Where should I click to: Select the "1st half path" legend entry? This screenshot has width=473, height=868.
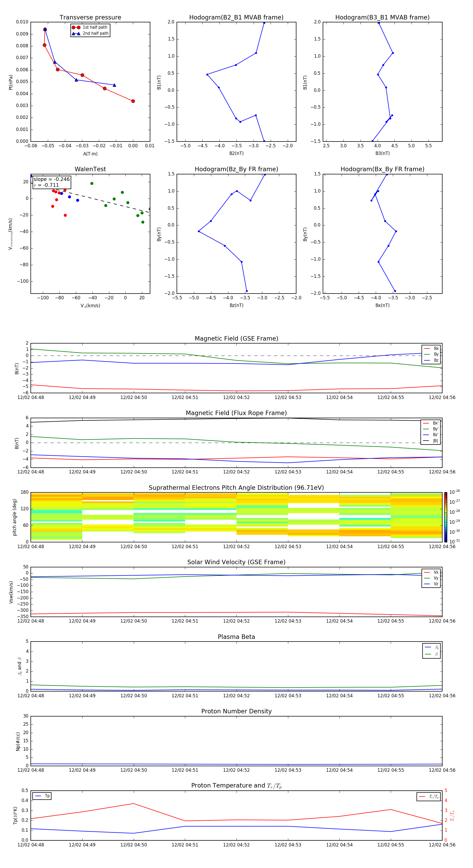tap(90, 27)
